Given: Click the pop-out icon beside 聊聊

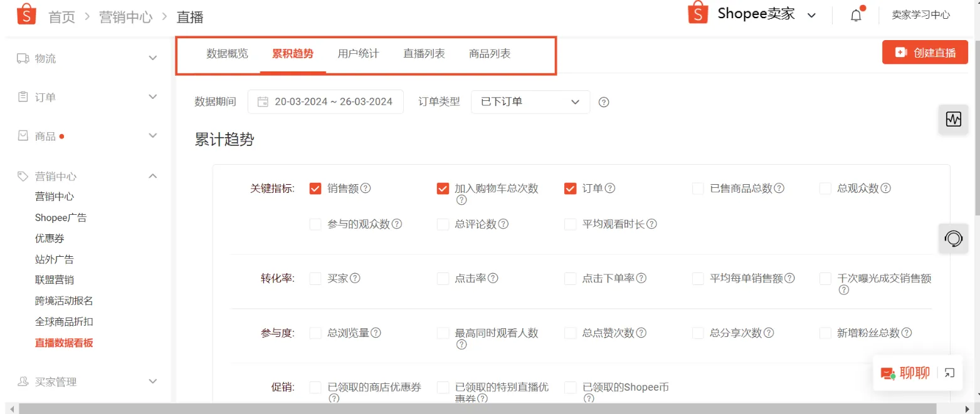Looking at the screenshot, I should pos(949,373).
